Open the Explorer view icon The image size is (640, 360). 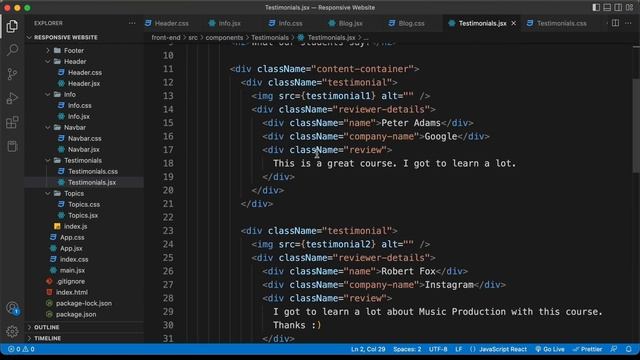coord(12,26)
